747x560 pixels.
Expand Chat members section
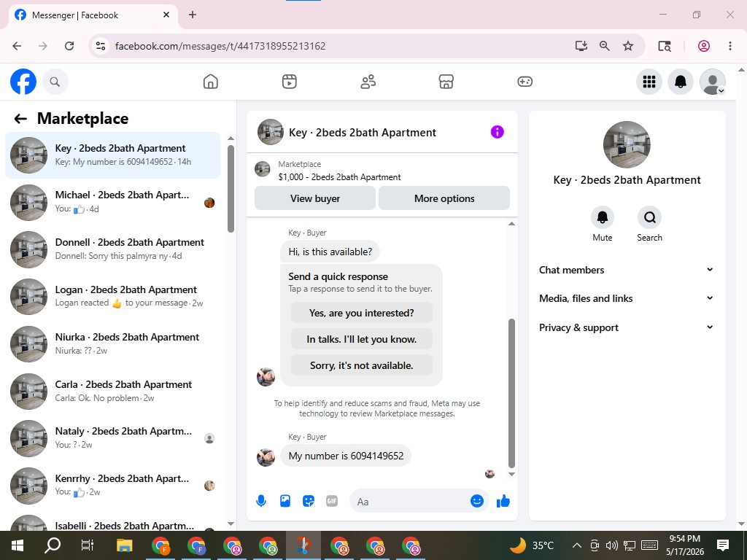[627, 270]
